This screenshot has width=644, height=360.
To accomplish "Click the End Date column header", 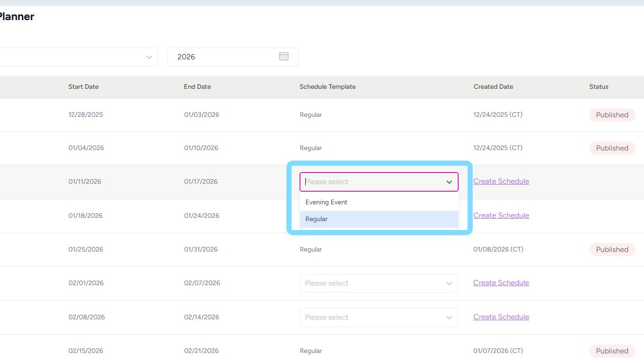I will tap(197, 87).
